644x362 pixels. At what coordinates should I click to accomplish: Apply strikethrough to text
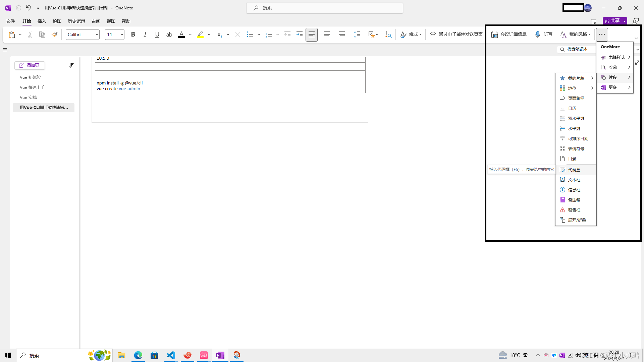(x=169, y=35)
